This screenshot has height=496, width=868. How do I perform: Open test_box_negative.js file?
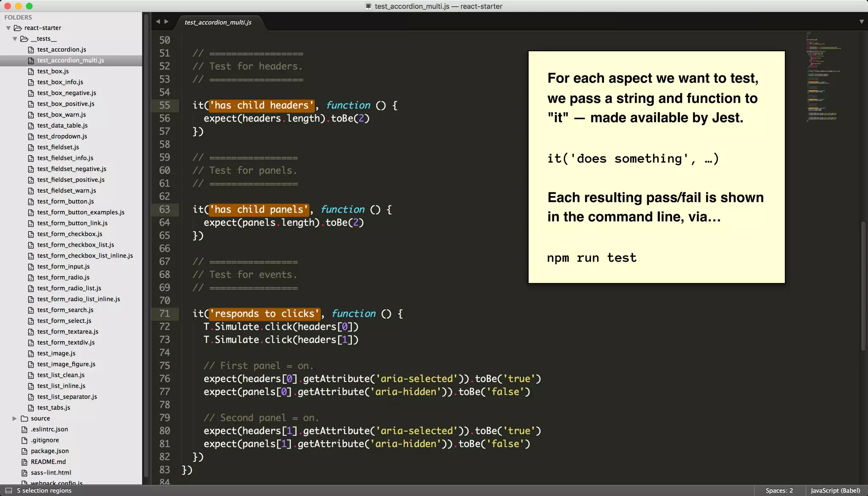point(67,93)
